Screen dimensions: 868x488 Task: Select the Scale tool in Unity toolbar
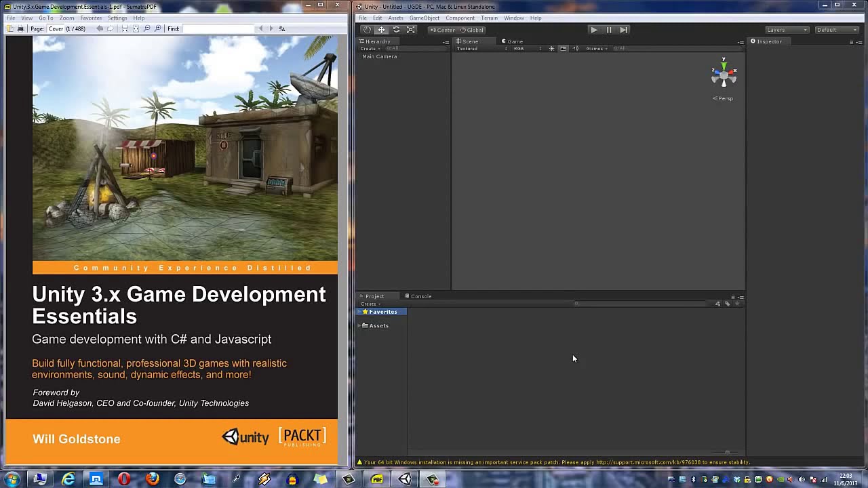pos(411,30)
